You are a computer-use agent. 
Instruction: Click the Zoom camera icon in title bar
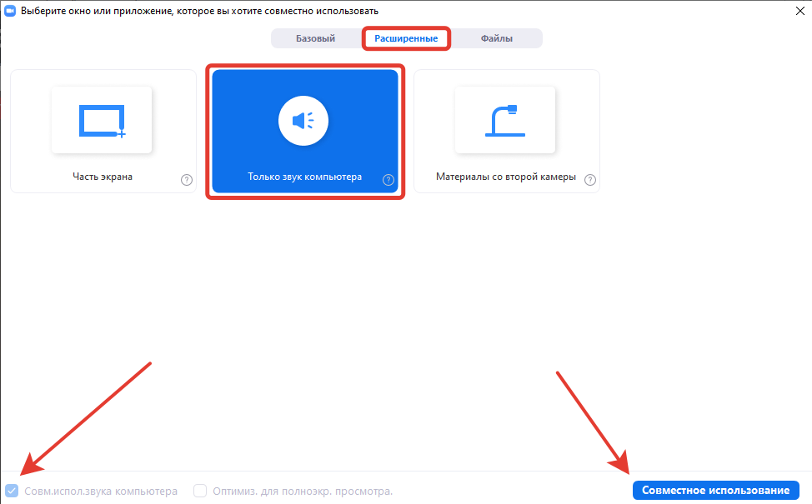10,11
